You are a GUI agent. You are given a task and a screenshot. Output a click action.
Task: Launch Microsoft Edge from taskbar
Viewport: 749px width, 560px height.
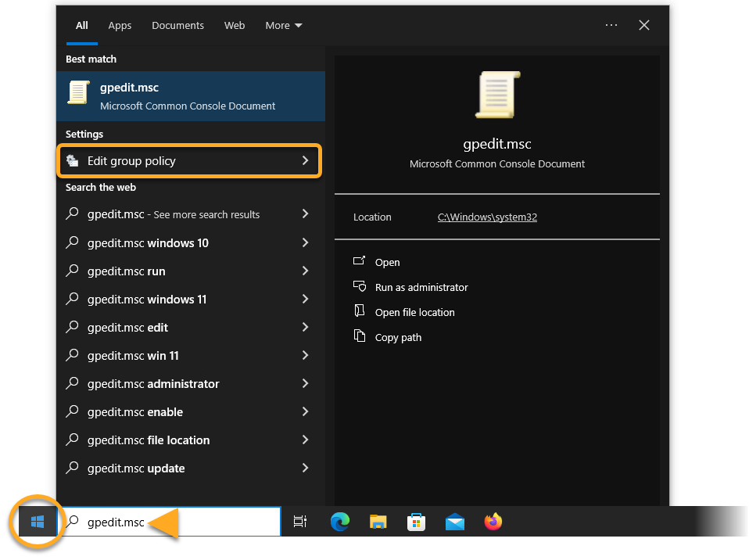[339, 522]
